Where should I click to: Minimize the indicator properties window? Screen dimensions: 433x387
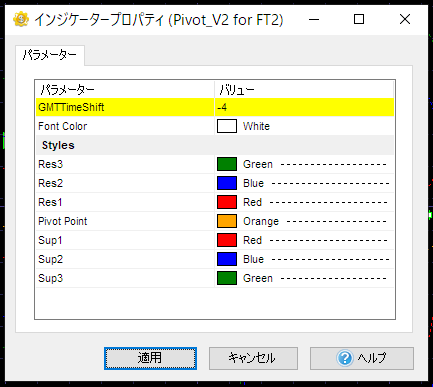314,19
